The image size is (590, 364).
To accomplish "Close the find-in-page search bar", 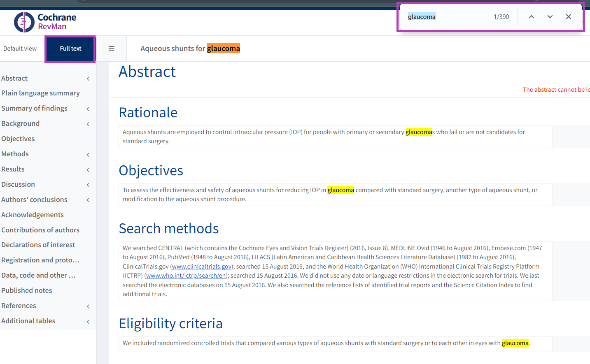I will (x=569, y=17).
